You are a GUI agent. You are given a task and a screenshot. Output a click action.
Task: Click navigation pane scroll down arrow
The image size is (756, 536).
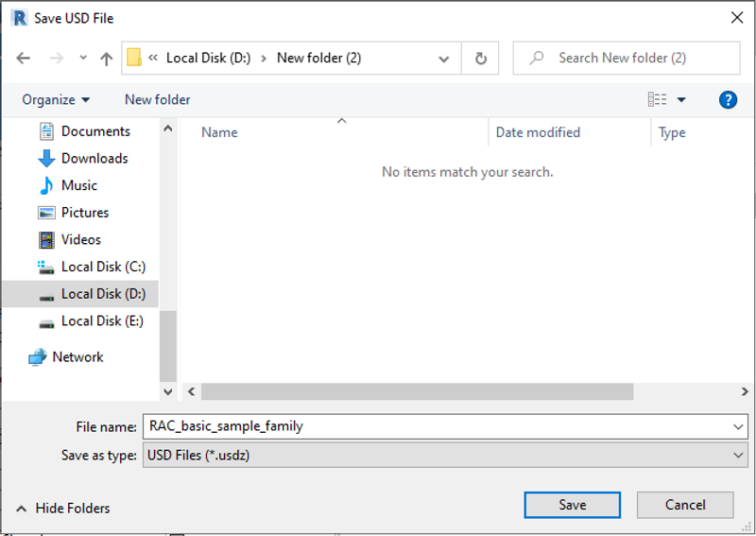168,391
